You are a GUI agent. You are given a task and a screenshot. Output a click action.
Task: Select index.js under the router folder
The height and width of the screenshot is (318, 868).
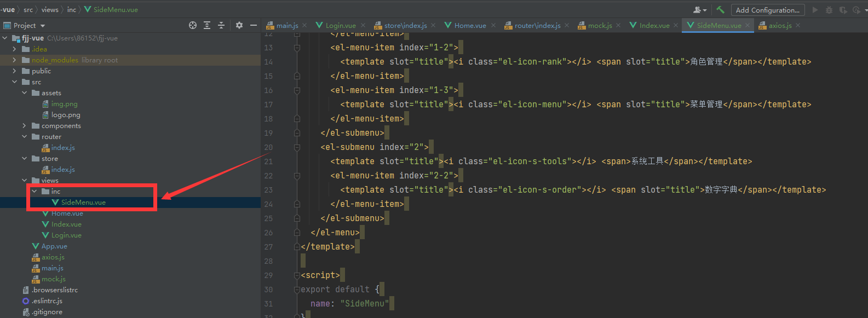[x=59, y=148]
